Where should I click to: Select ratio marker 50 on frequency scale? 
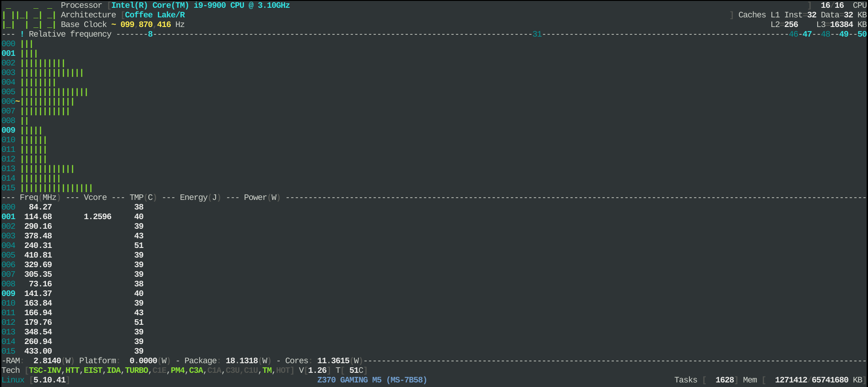click(x=862, y=34)
